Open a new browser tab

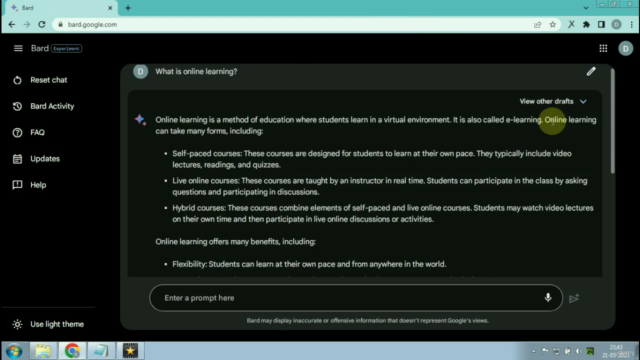tap(128, 8)
